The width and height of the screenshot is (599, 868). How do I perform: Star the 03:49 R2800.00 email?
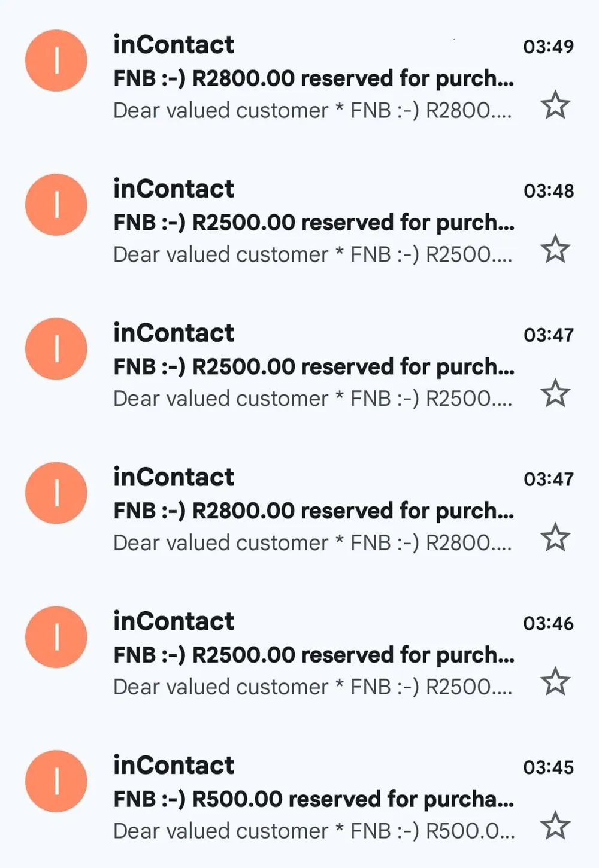click(x=555, y=105)
